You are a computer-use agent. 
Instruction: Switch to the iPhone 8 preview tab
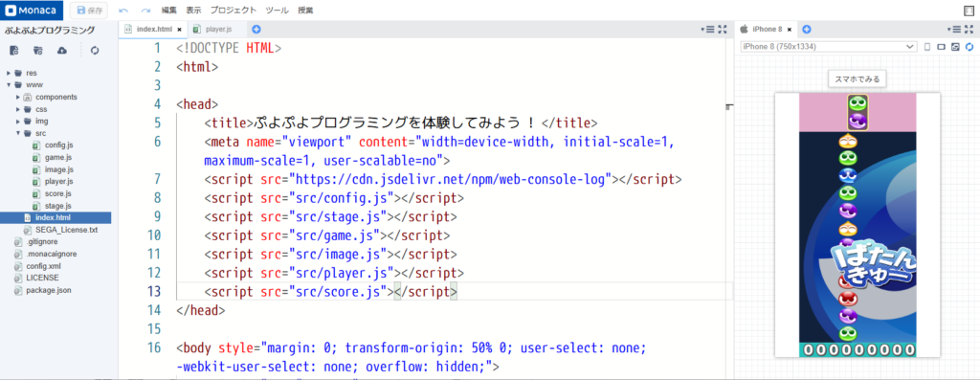point(767,29)
